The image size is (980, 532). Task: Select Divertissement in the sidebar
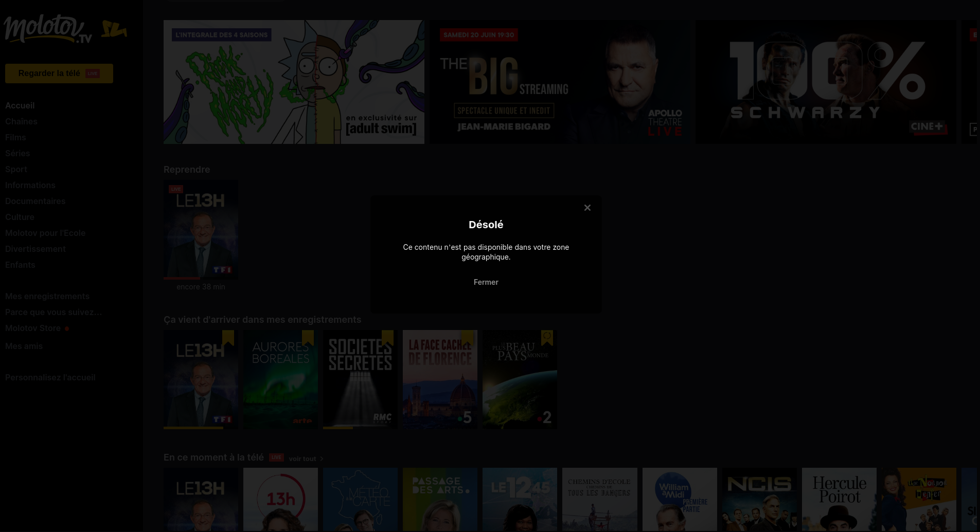(x=35, y=249)
